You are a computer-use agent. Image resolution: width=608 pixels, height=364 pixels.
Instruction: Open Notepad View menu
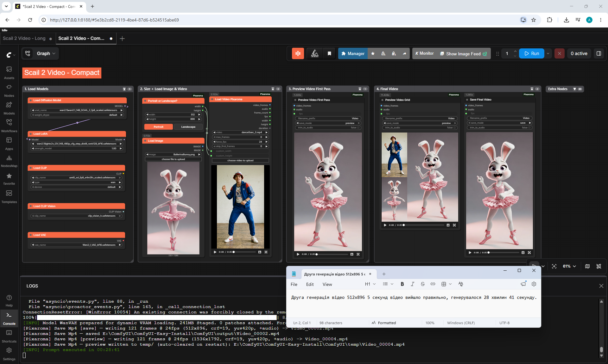pos(327,284)
